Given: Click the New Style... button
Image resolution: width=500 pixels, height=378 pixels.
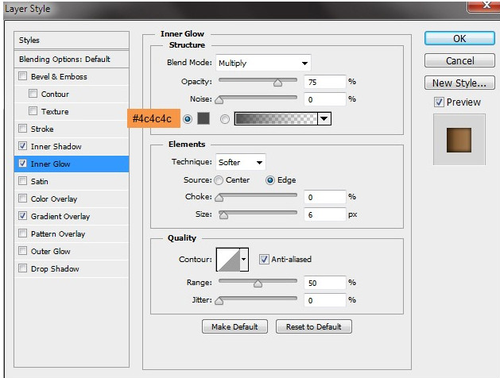Looking at the screenshot, I should click(x=459, y=83).
